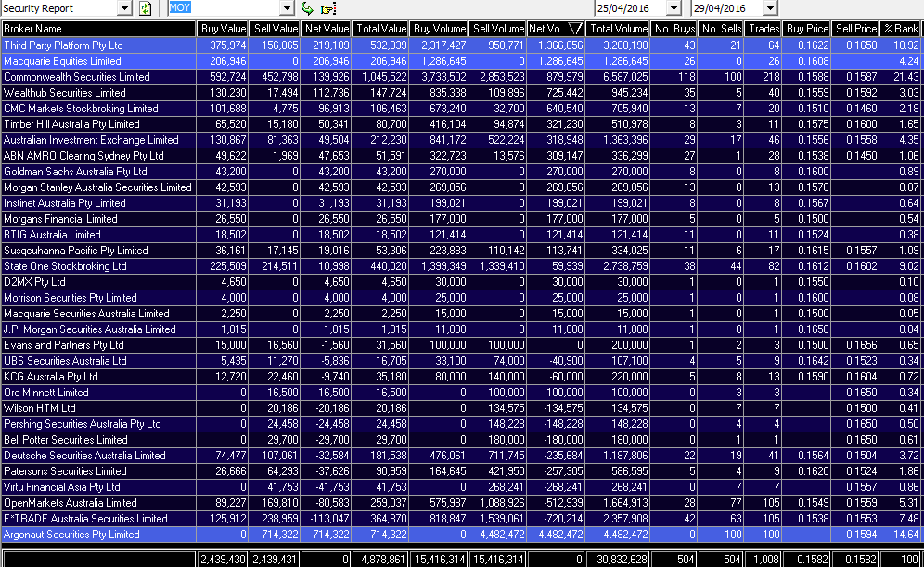Select the OpenMarkets Australia Limited row
Viewport: 924px width, 567px height.
coord(461,503)
